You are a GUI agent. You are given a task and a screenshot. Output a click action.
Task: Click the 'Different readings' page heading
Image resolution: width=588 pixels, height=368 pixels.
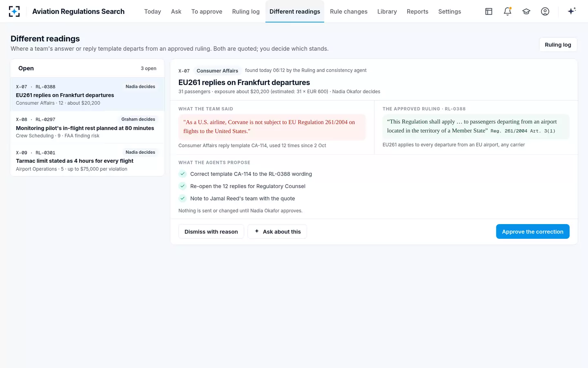coord(45,39)
